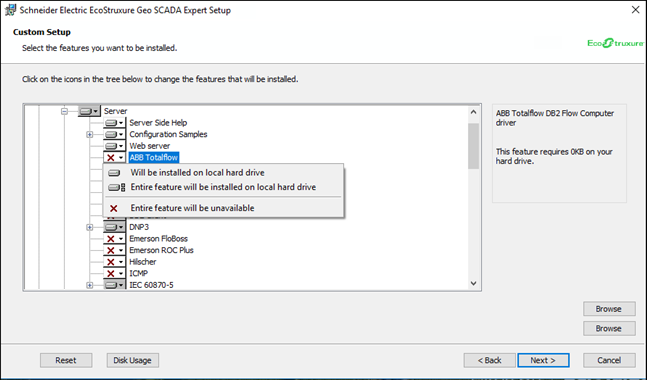Cancel the setup wizard
The height and width of the screenshot is (380, 647).
[609, 360]
